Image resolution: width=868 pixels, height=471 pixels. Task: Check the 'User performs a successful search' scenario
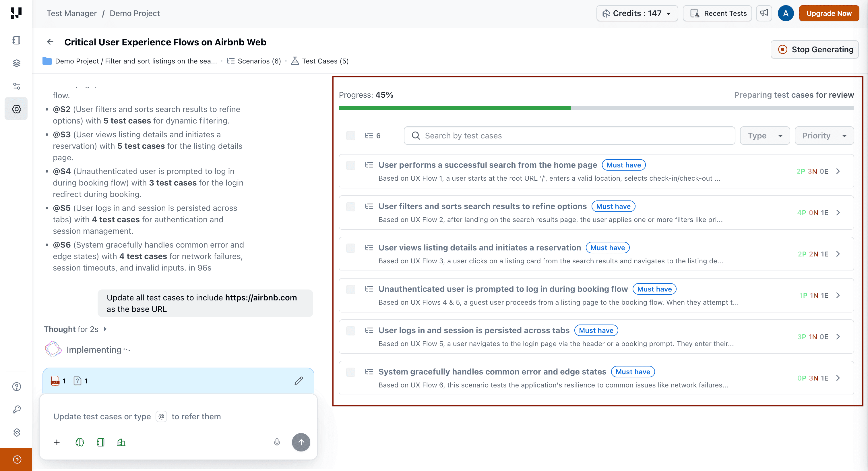pyautogui.click(x=350, y=165)
